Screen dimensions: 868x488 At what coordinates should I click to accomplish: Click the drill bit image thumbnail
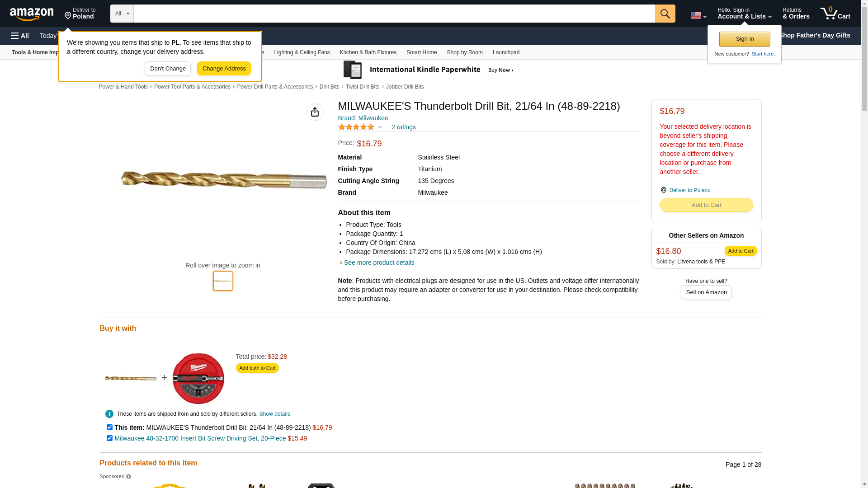[x=223, y=281]
